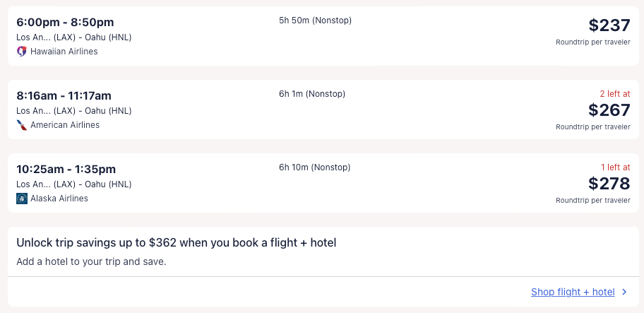Click the chevron next to Shop flight + hotel
Image resolution: width=644 pixels, height=313 pixels.
tap(624, 292)
